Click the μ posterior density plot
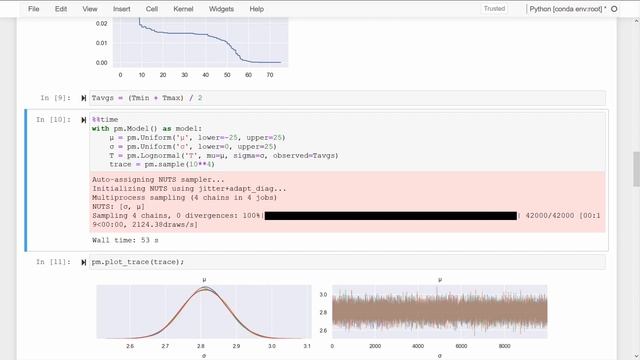This screenshot has width=640, height=360. (204, 311)
